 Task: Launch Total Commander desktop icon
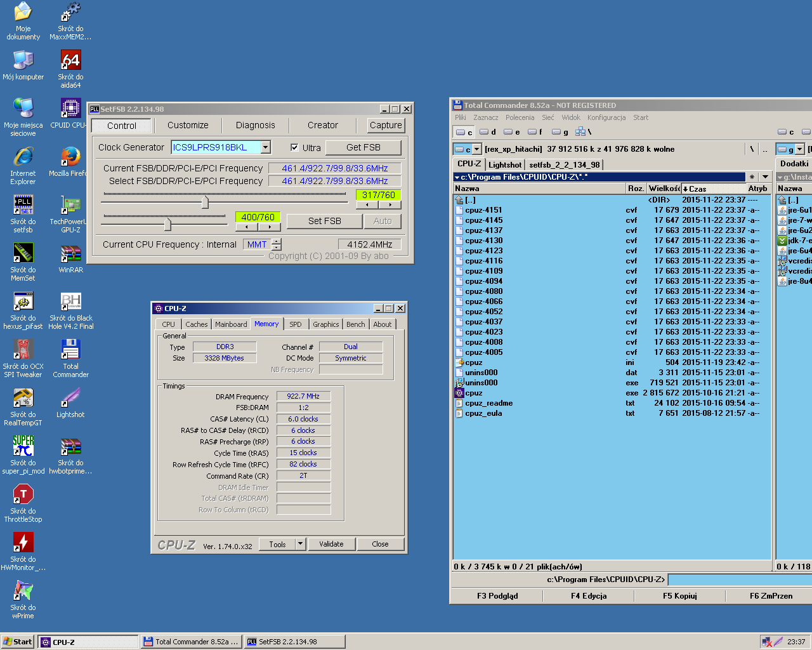tap(70, 359)
